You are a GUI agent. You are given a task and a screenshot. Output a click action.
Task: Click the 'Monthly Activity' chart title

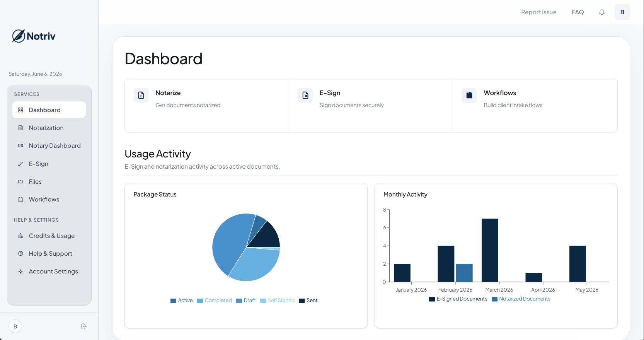point(405,195)
